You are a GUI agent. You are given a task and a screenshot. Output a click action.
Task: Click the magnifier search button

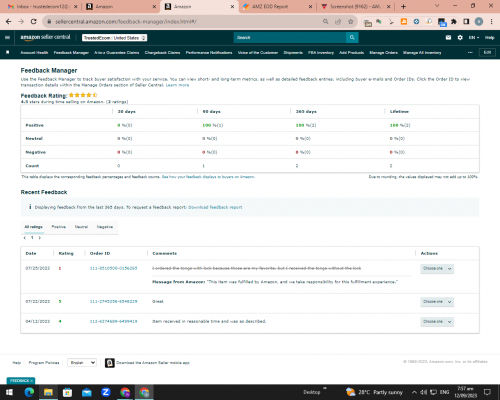click(352, 38)
